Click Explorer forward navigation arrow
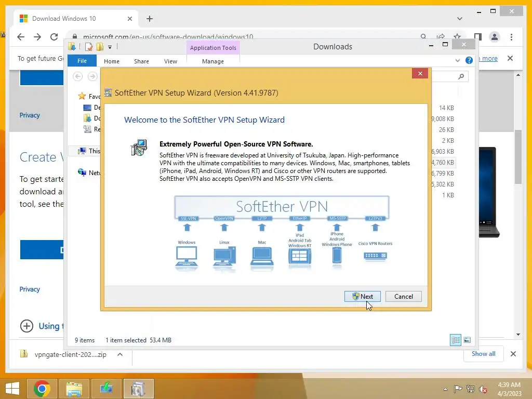The image size is (532, 399). (92, 76)
